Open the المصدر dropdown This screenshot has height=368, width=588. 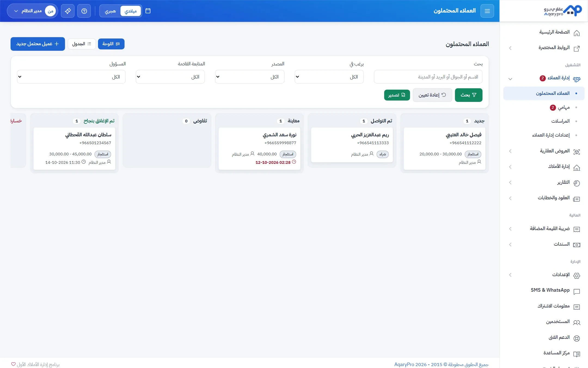[250, 77]
